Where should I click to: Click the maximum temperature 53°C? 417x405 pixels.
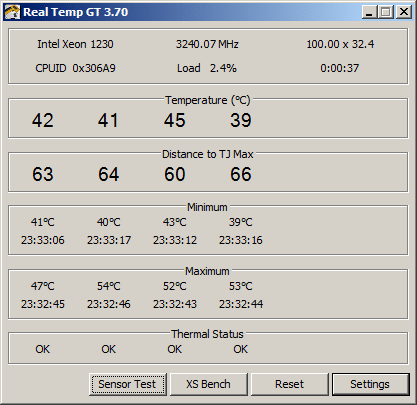tap(241, 286)
